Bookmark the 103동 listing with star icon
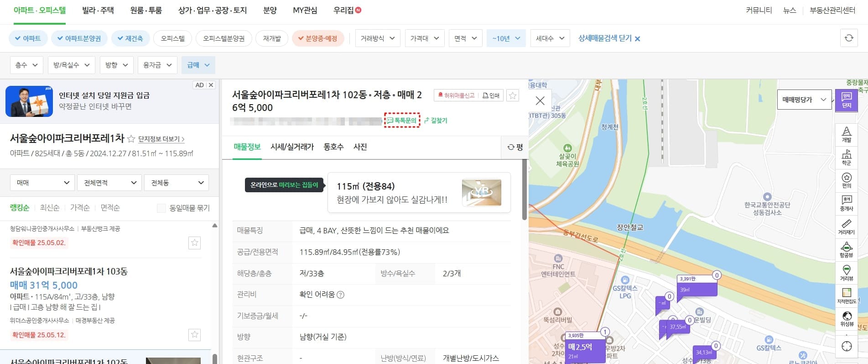The width and height of the screenshot is (868, 364). pyautogui.click(x=195, y=335)
